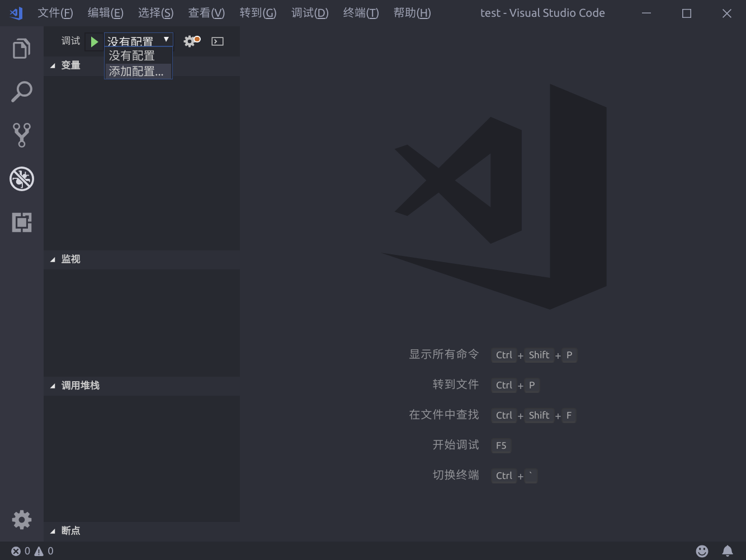Screen dimensions: 746x560
Task: Open the Source Control view
Action: coord(21,135)
